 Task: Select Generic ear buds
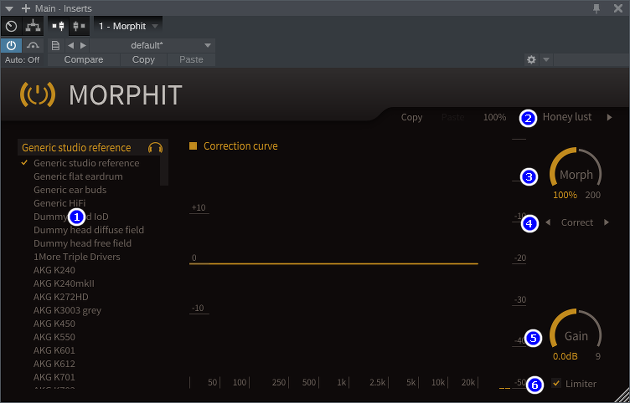pyautogui.click(x=70, y=190)
